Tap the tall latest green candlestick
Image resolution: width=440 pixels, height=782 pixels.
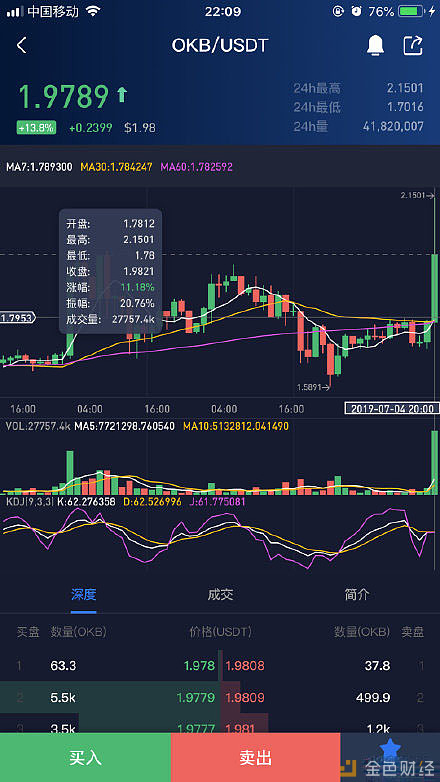pyautogui.click(x=435, y=287)
